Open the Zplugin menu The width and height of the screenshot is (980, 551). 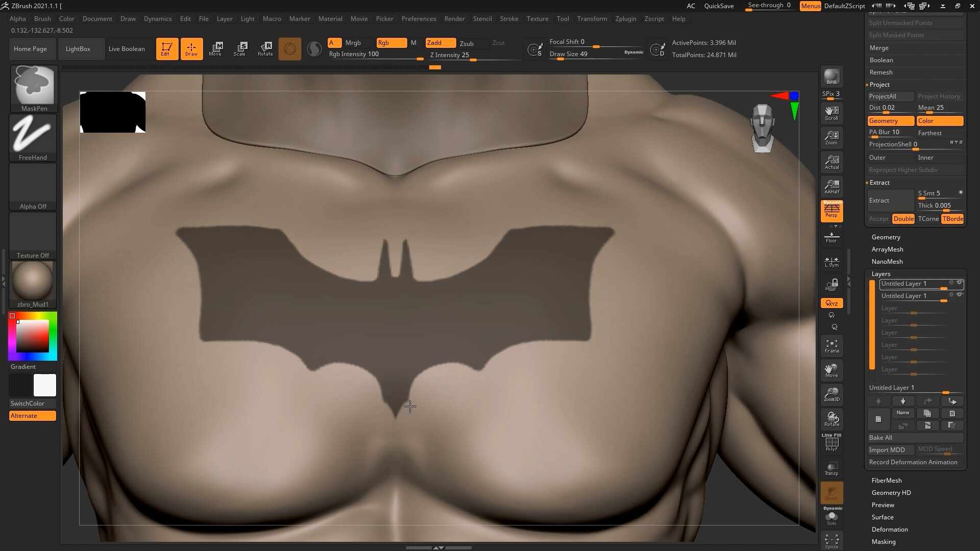tap(625, 19)
